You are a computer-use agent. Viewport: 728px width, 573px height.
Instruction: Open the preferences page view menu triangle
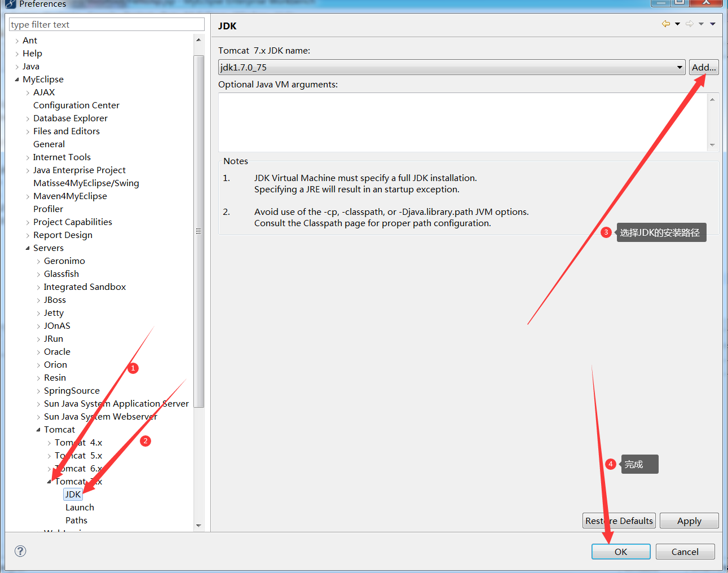(x=713, y=24)
